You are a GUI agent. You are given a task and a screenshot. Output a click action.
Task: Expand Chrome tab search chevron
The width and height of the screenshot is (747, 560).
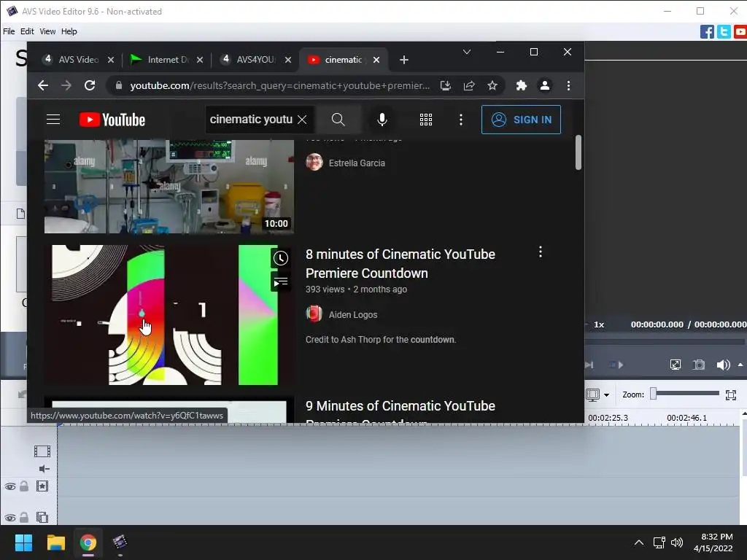[467, 52]
